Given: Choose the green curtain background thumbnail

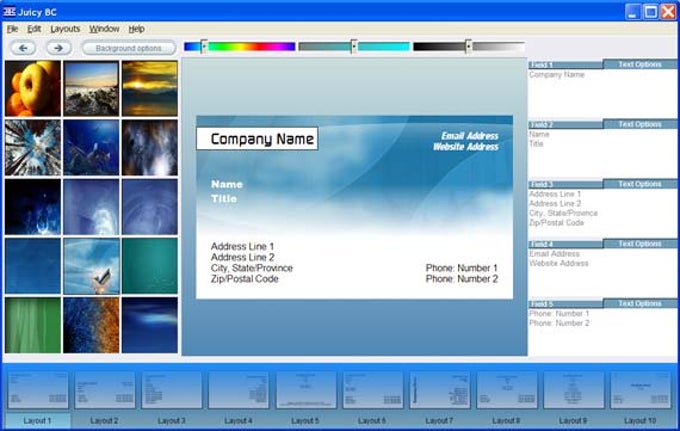Looking at the screenshot, I should (33, 325).
